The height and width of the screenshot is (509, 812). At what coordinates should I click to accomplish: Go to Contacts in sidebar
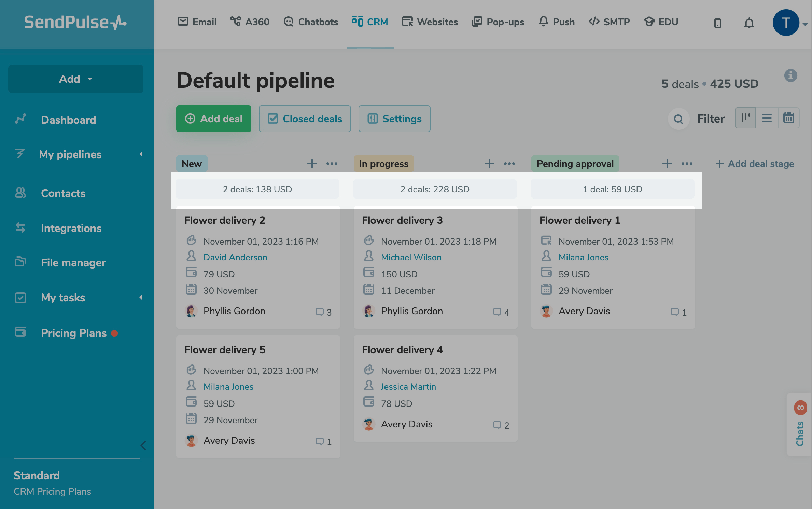[x=63, y=193]
